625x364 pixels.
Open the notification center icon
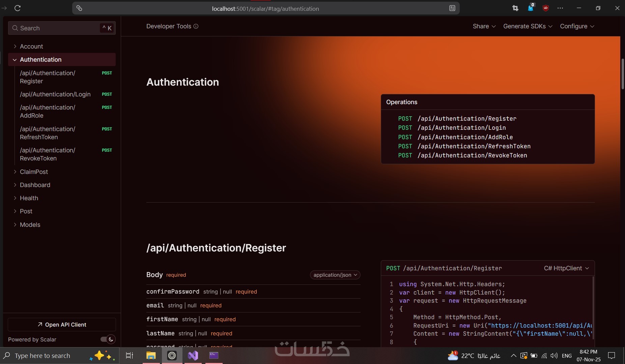[612, 356]
